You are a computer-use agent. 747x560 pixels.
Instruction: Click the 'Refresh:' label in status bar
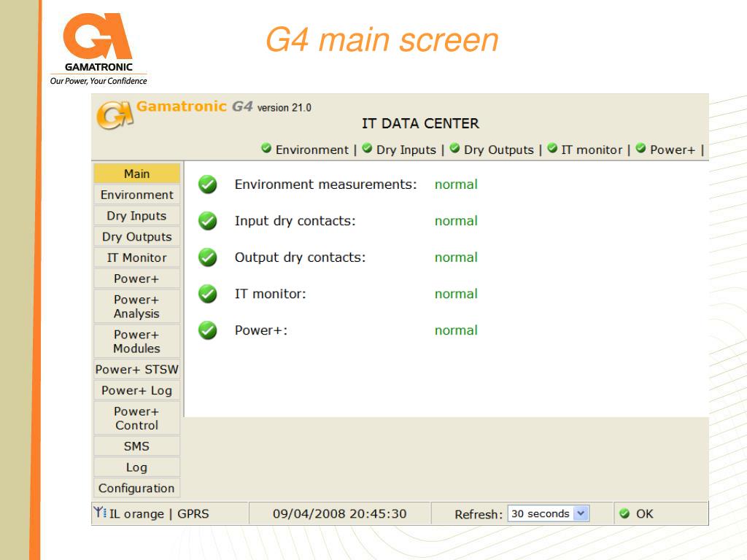479,514
